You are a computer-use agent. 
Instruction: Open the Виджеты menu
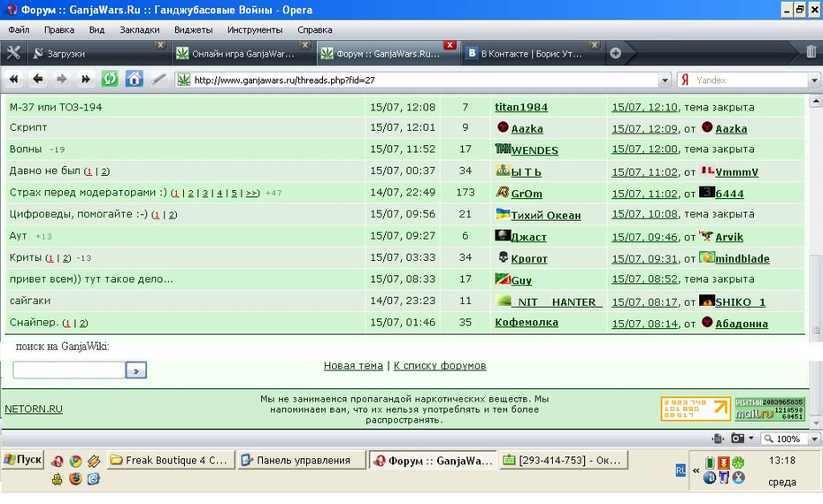193,30
